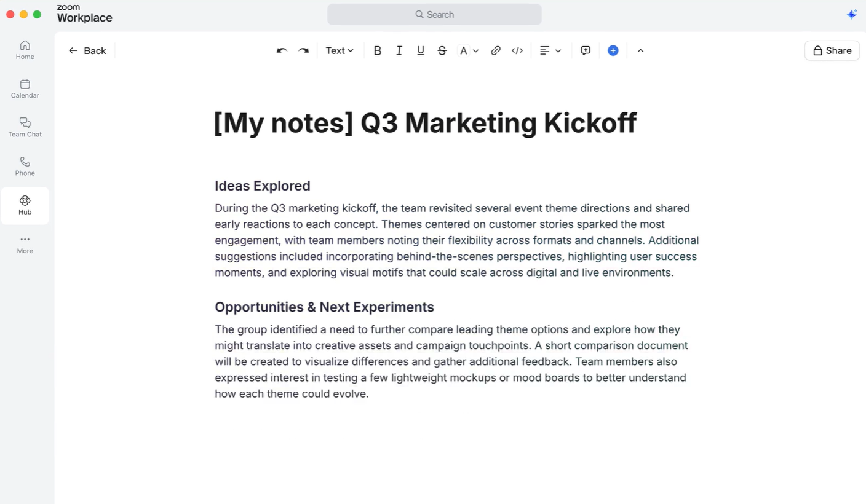
Task: Open Team Chat in the sidebar
Action: coord(25,127)
